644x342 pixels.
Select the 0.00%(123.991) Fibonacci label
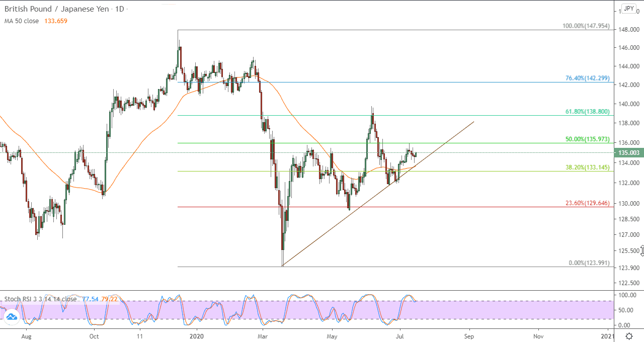[x=589, y=263]
